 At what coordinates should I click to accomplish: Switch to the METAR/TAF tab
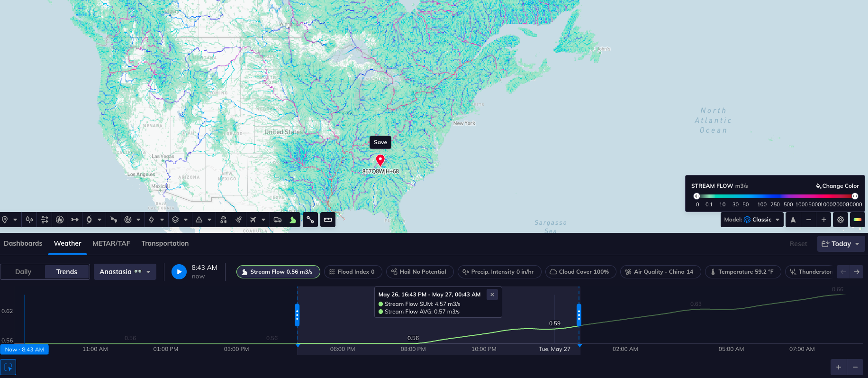pos(111,243)
